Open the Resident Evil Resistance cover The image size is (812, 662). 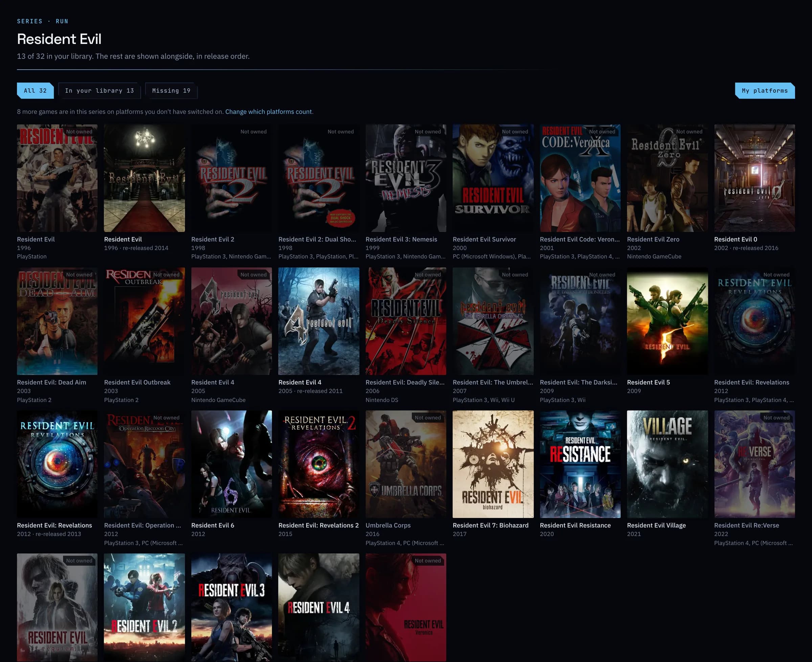[x=580, y=464]
